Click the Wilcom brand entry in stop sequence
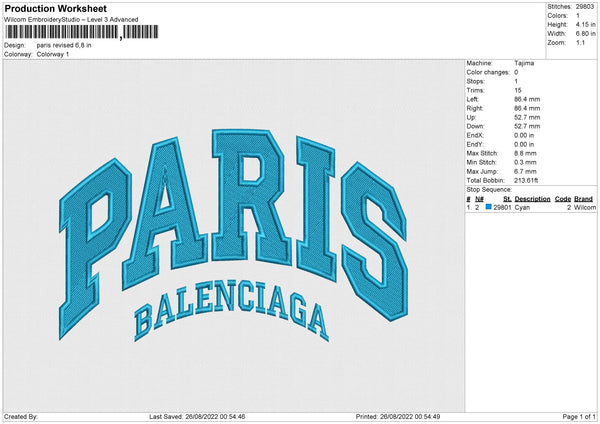Image resolution: width=600 pixels, height=424 pixels. (584, 208)
